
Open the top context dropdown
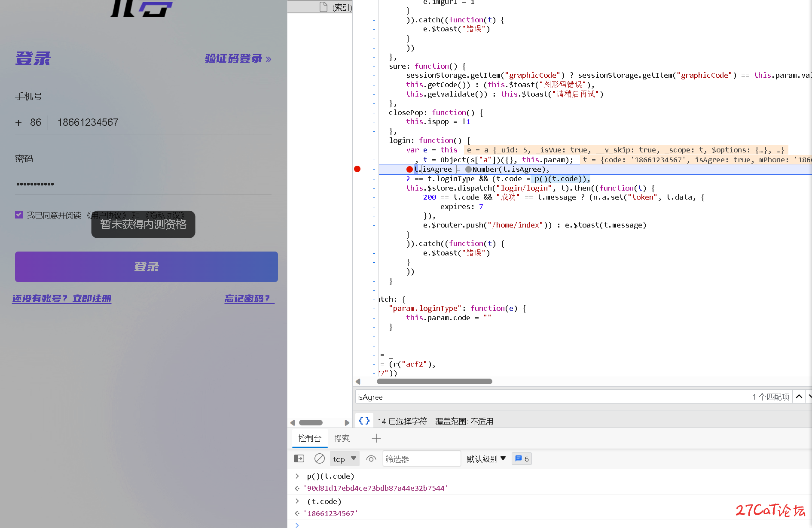[x=345, y=458]
